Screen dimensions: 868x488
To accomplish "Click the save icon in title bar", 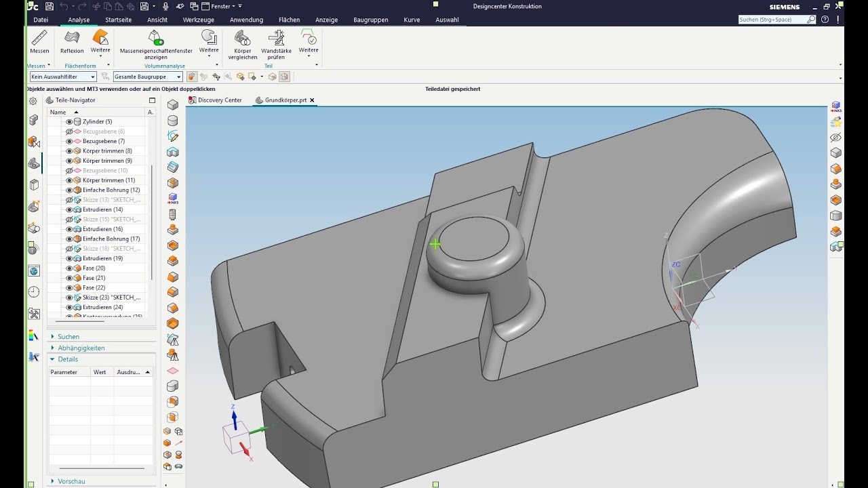I will pyautogui.click(x=49, y=6).
